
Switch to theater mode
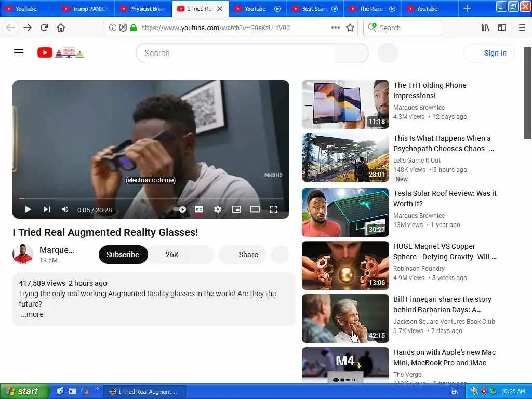tap(255, 210)
